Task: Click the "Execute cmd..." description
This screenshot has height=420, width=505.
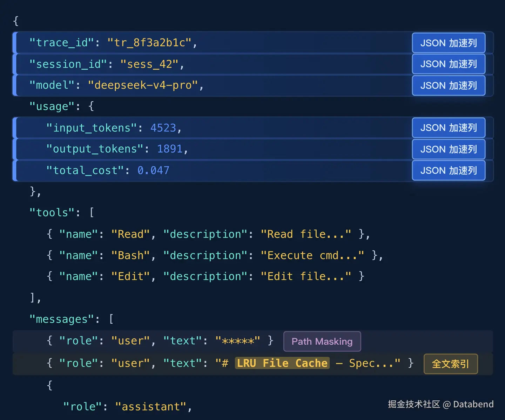Action: click(x=312, y=255)
